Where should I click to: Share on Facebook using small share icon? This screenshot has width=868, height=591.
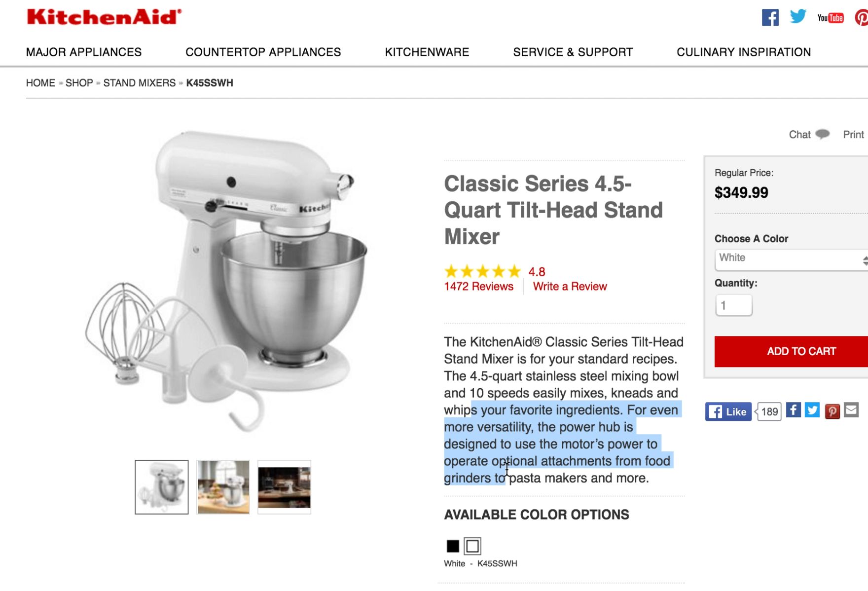pyautogui.click(x=793, y=410)
